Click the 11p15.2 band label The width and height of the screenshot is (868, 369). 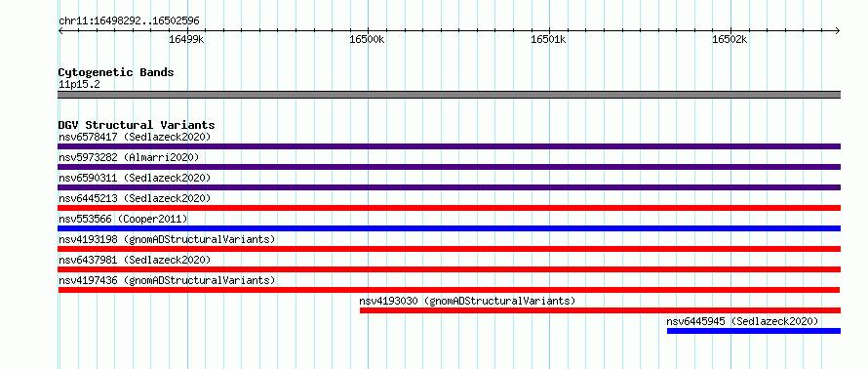pyautogui.click(x=79, y=85)
